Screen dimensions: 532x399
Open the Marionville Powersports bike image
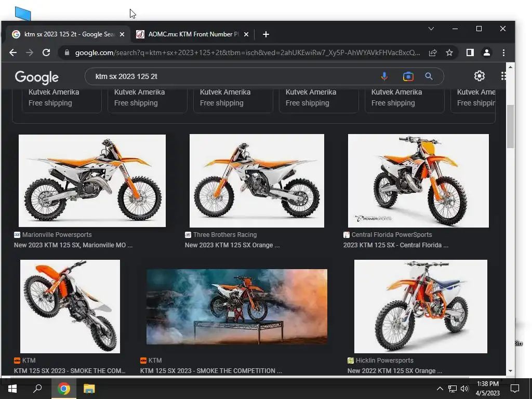tap(92, 180)
